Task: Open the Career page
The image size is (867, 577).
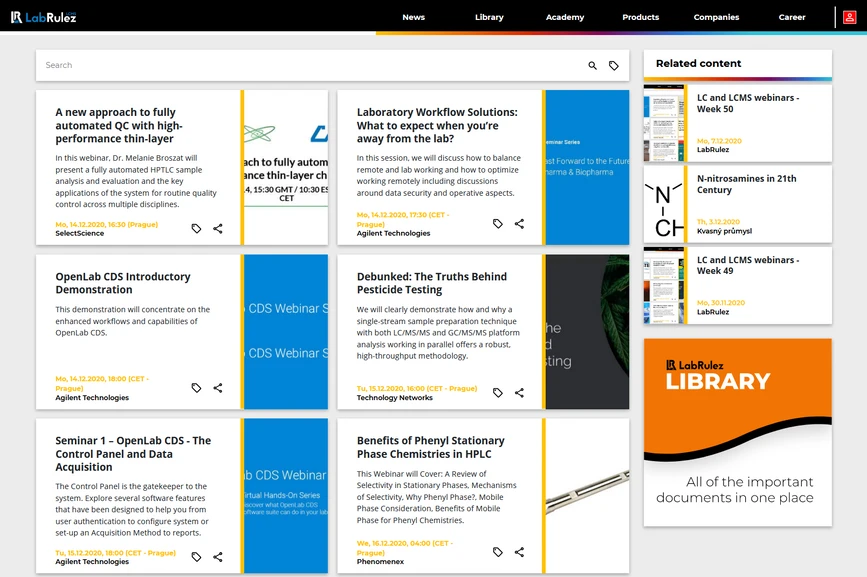Action: [x=792, y=17]
